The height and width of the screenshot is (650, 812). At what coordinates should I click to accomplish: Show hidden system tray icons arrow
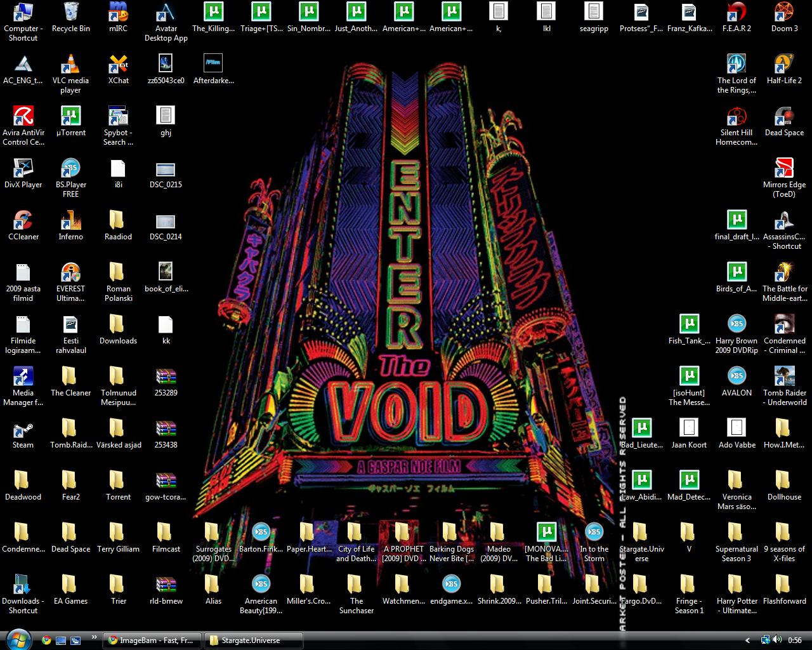(x=747, y=640)
